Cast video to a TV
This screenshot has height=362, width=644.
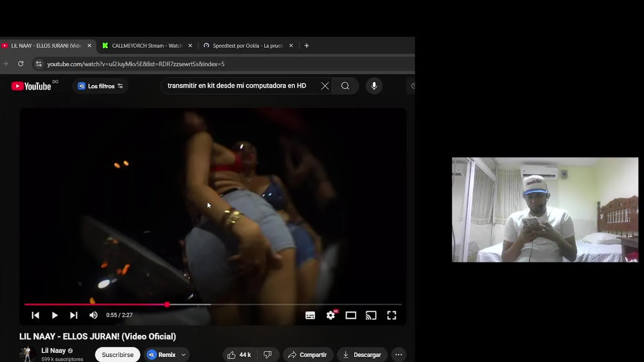tap(371, 315)
